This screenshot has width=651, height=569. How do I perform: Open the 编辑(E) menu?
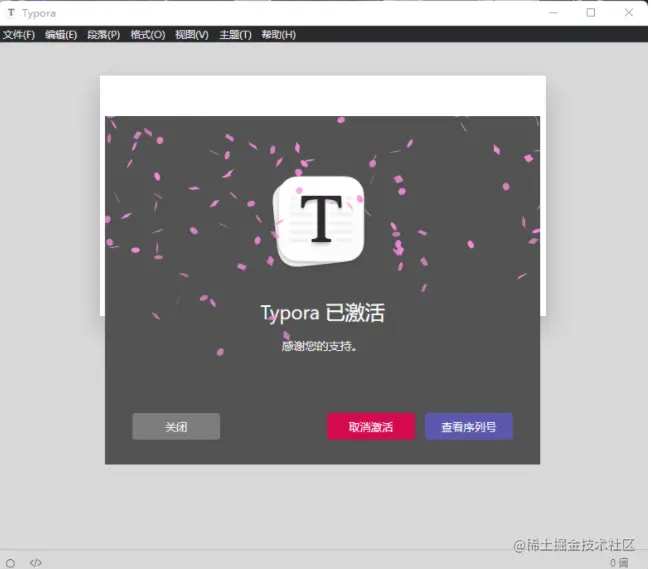tap(61, 34)
